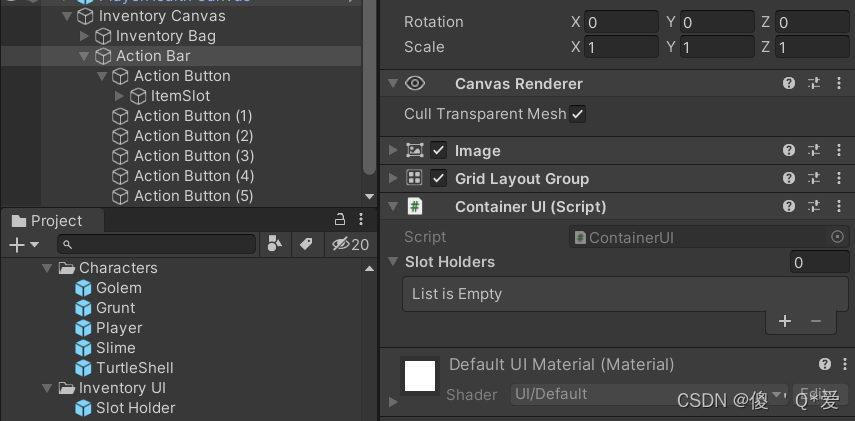Open presets for Canvas Renderer component
Viewport: 855px width, 421px height.
tap(814, 83)
